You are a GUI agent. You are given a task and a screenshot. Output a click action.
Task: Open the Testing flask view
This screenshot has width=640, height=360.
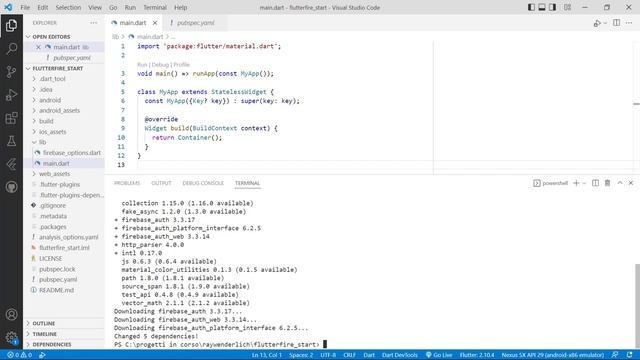(x=11, y=141)
